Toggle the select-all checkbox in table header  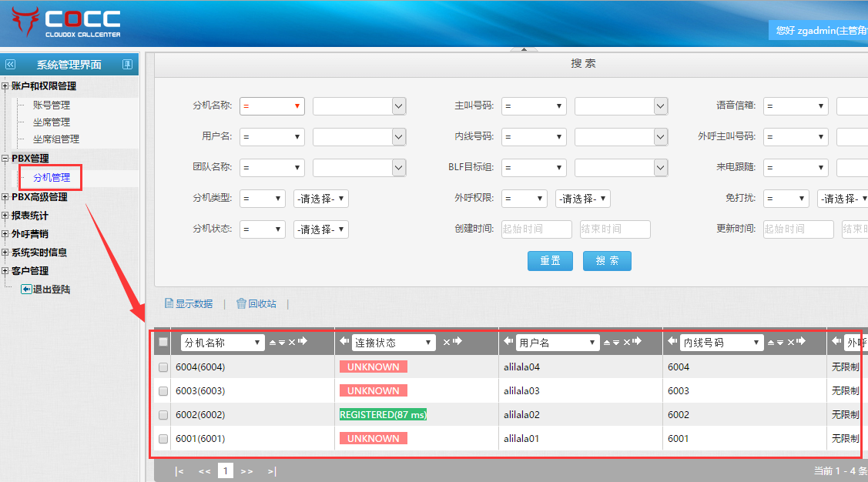click(x=163, y=342)
